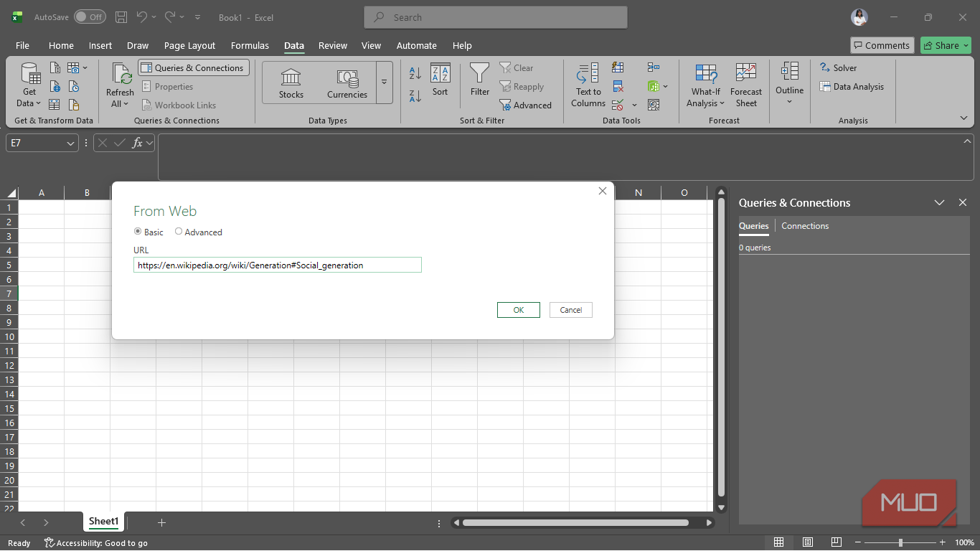Viewport: 980px width, 551px height.
Task: Launch the Solver add-in
Action: 839,68
